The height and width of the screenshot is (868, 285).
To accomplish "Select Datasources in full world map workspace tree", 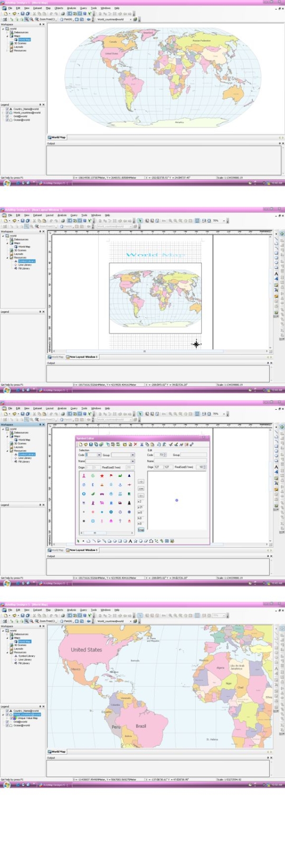I will click(x=21, y=32).
